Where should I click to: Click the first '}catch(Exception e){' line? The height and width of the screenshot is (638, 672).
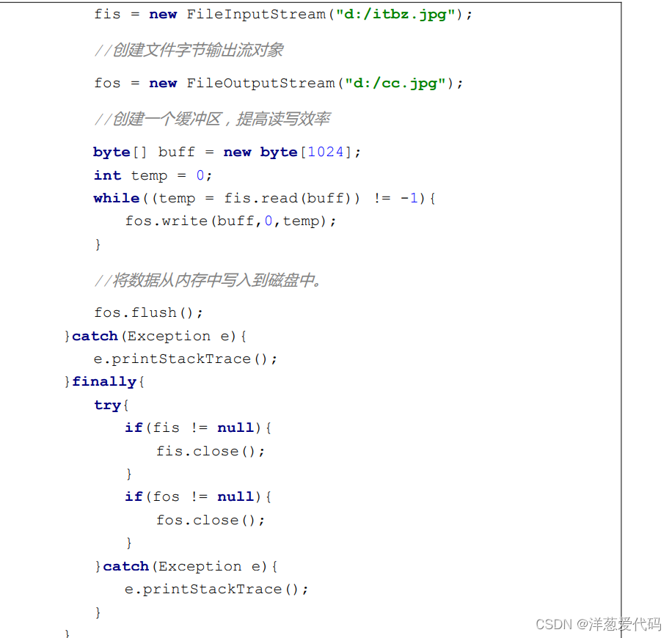155,336
